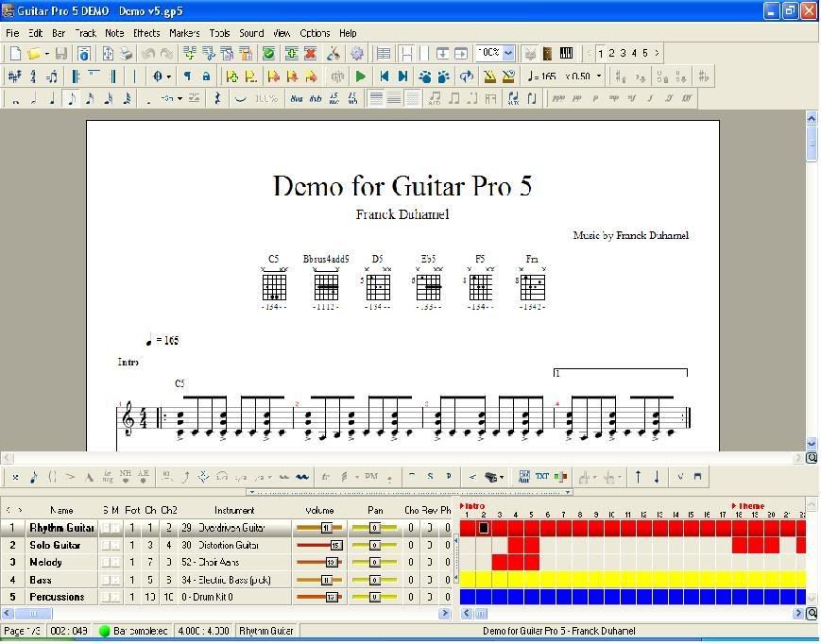
Task: Click the loop playback icon
Action: point(466,76)
